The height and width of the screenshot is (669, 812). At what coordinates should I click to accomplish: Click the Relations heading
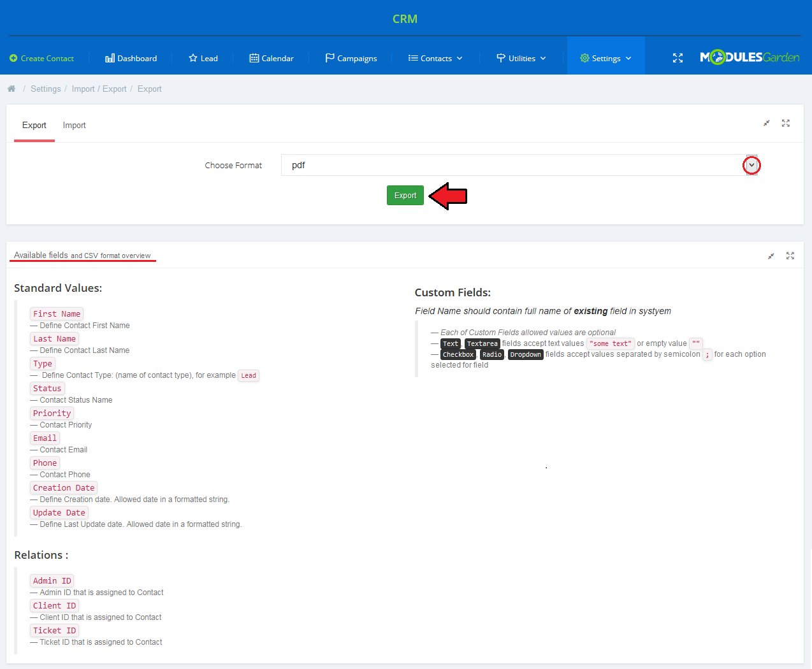click(41, 555)
